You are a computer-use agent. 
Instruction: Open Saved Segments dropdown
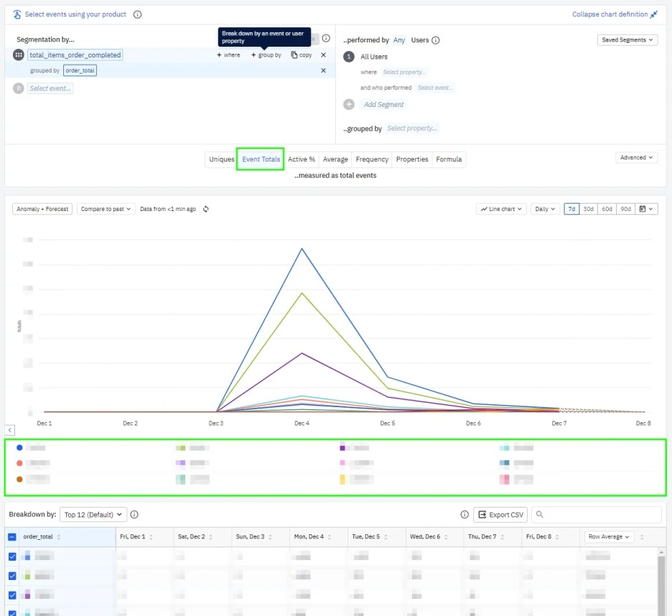click(x=627, y=40)
